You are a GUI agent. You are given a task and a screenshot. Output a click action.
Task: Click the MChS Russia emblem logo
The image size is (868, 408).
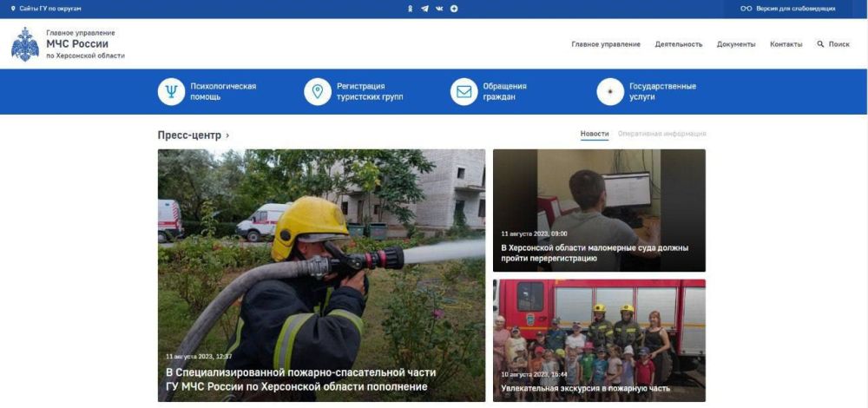[25, 44]
